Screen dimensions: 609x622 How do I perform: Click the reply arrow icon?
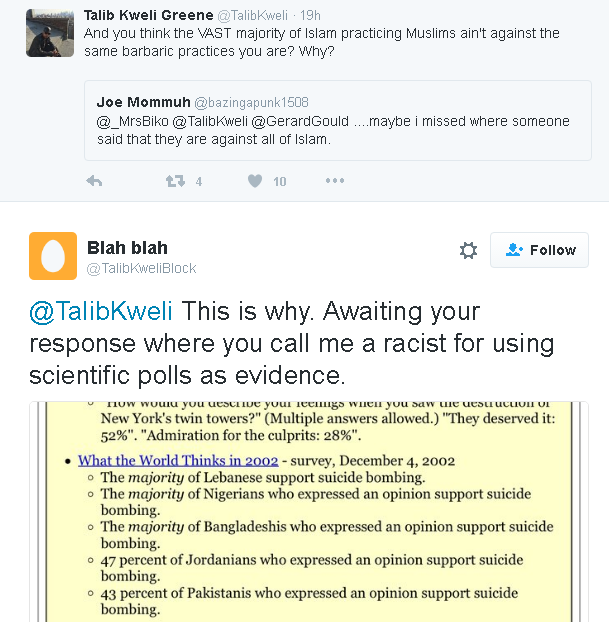pyautogui.click(x=95, y=181)
